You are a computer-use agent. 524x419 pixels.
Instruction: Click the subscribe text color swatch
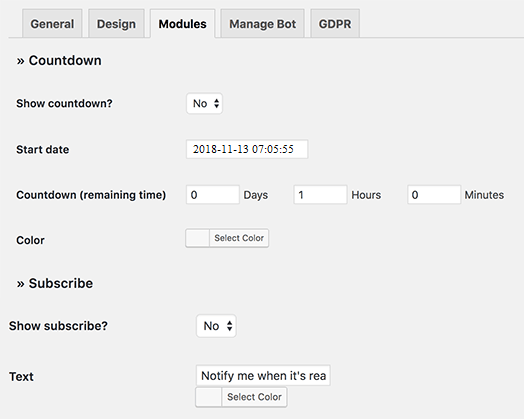[x=209, y=397]
